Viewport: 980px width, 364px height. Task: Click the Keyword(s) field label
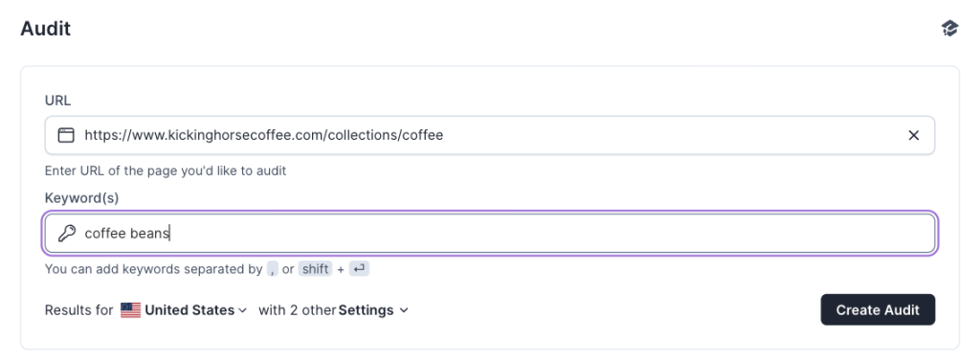tap(82, 197)
